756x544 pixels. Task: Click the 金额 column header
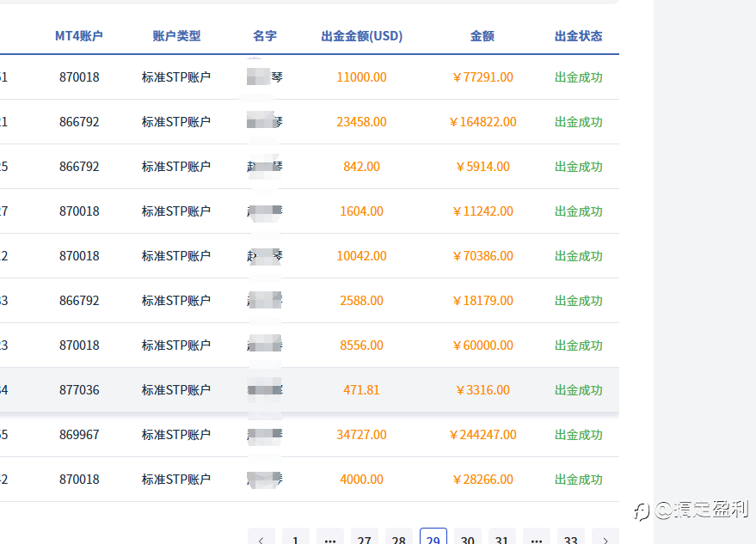click(482, 36)
